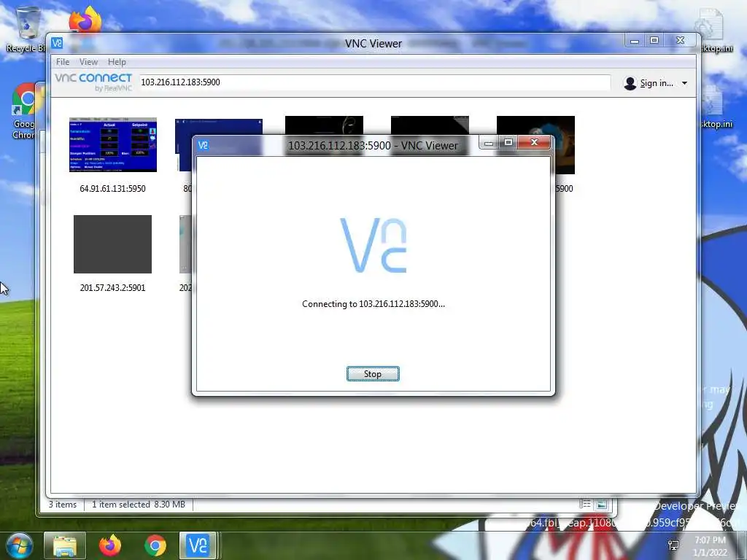Open File Explorer from the taskbar

(65, 545)
